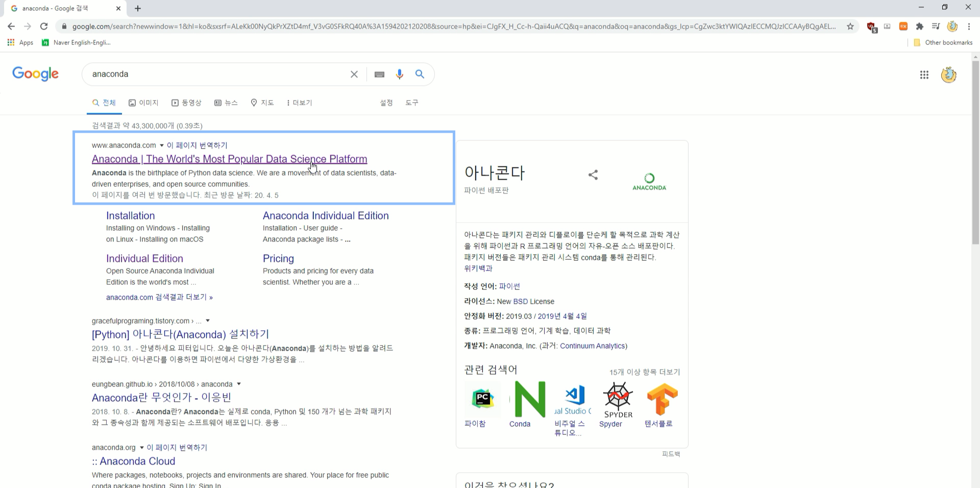Open the media control toolbar icon

coord(936,27)
